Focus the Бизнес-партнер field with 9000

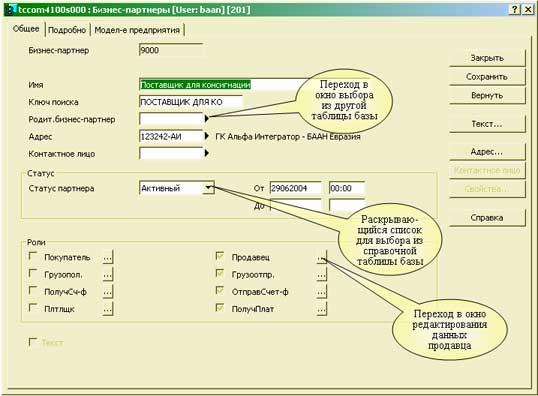coord(171,50)
